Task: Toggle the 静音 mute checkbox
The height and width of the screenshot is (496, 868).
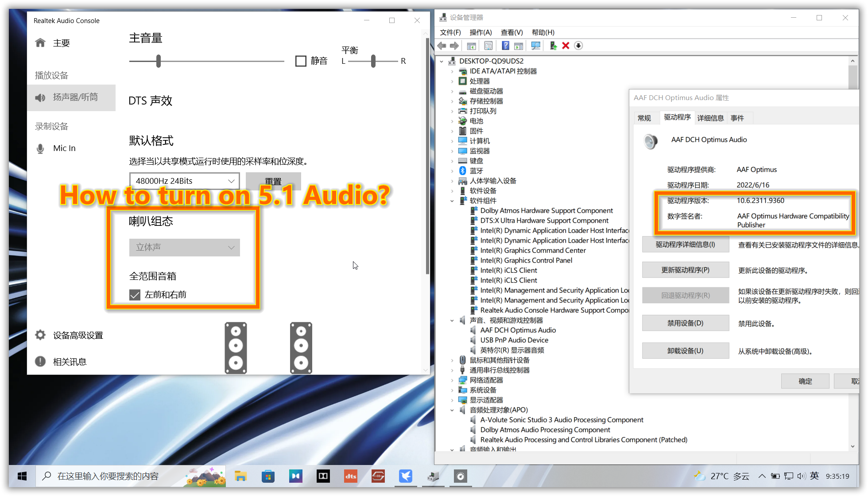Action: point(301,61)
